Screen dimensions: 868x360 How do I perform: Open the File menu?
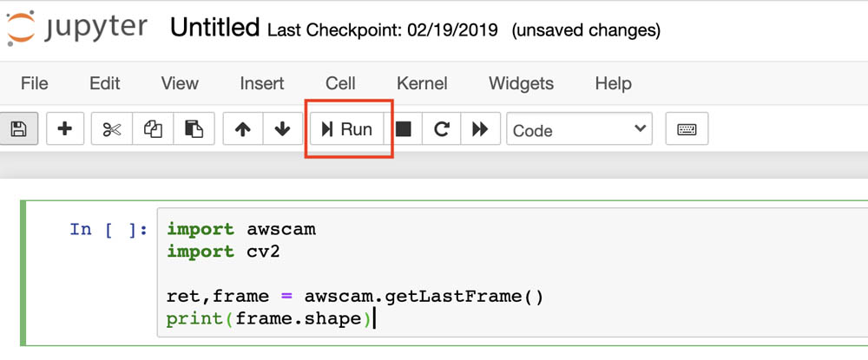35,83
